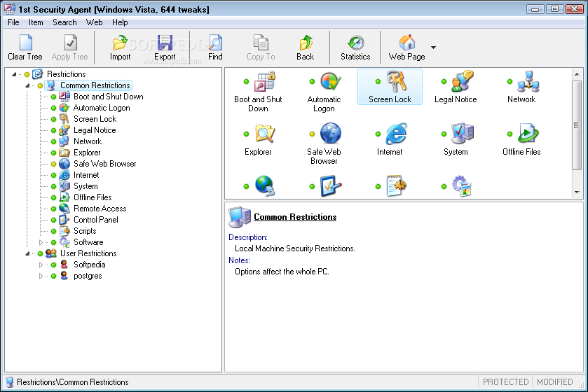Open the Safe Web Browser globe icon in right pane
588x392 pixels.
331,133
